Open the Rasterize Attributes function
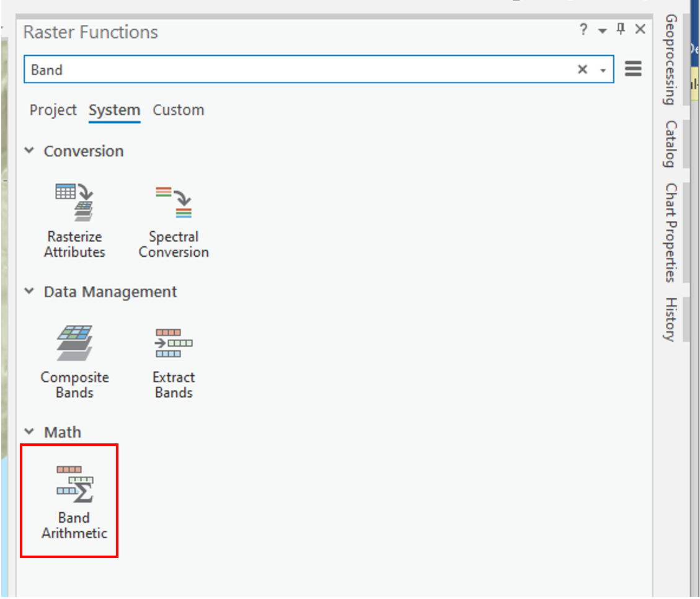 pos(74,220)
